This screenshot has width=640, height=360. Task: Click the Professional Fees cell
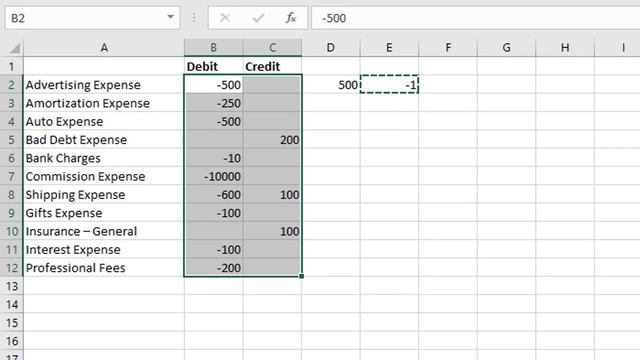tap(104, 268)
